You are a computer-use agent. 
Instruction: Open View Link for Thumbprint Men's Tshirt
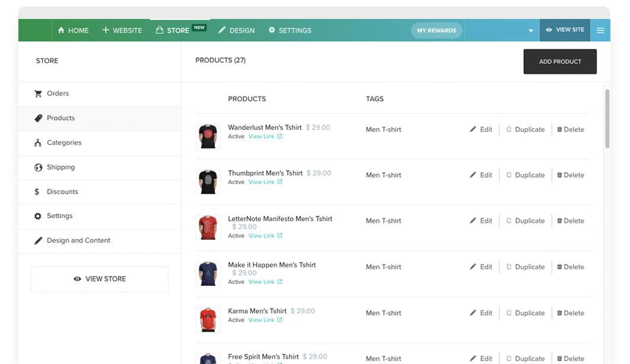point(265,182)
